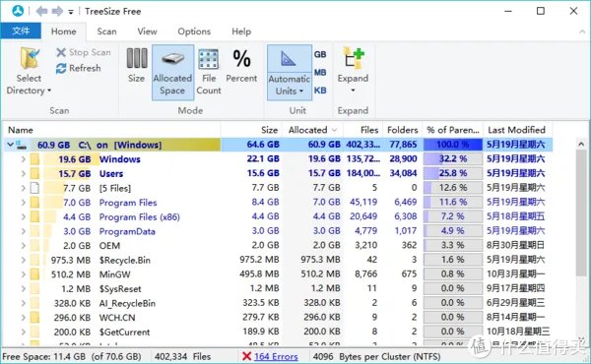
Task: Open the Select Directory dropdown arrow
Action: tap(49, 91)
